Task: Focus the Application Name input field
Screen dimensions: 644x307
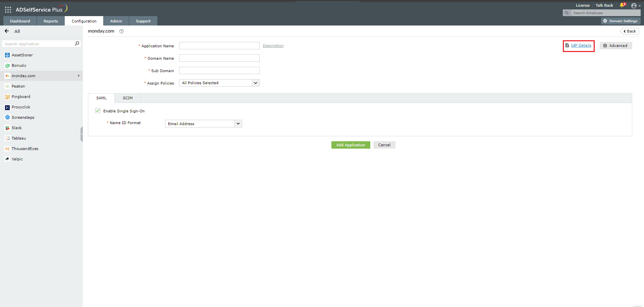Action: point(219,46)
